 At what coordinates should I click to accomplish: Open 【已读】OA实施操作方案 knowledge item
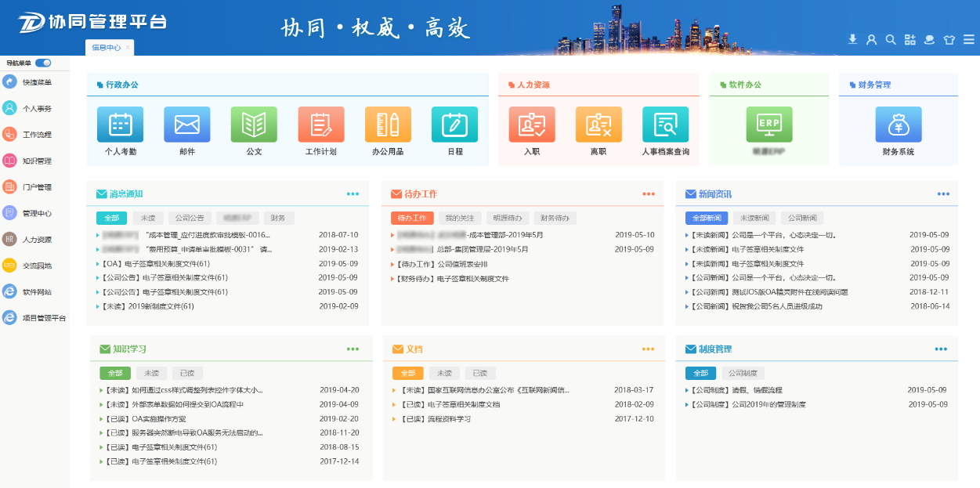[147, 419]
